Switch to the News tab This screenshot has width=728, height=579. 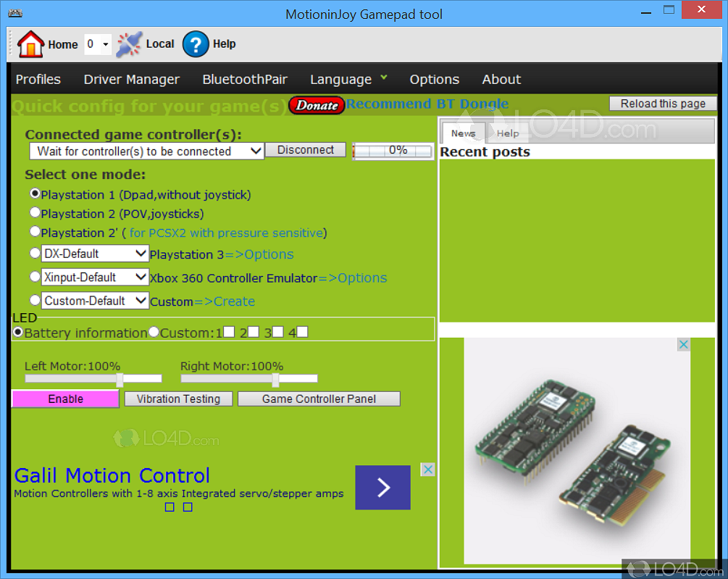(x=464, y=133)
